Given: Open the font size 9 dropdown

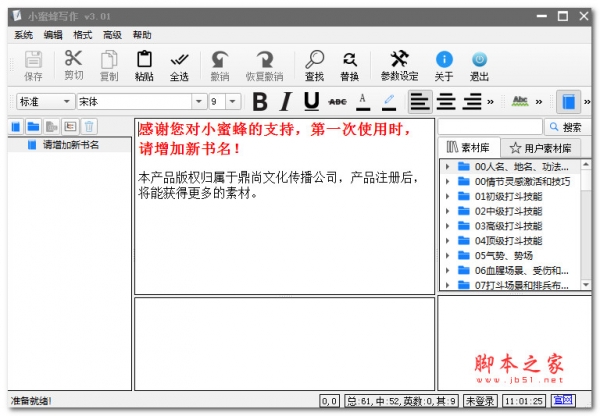Looking at the screenshot, I should pos(232,101).
